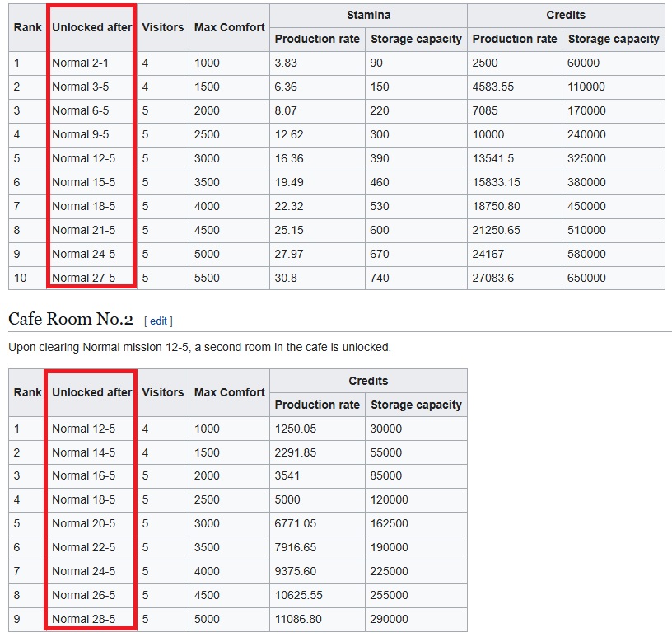Click stamina production rate 8.07
This screenshot has width=672, height=637.
(286, 110)
